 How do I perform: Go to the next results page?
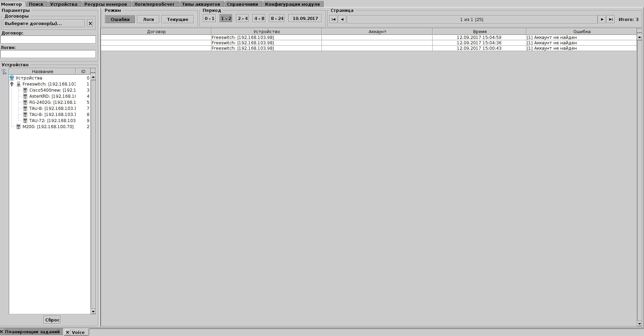[602, 20]
